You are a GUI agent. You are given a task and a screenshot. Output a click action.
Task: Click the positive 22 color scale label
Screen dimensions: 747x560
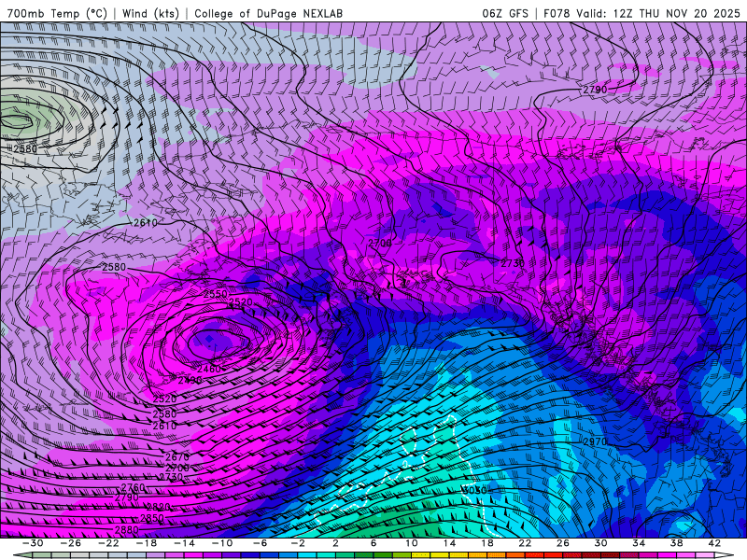pyautogui.click(x=525, y=543)
